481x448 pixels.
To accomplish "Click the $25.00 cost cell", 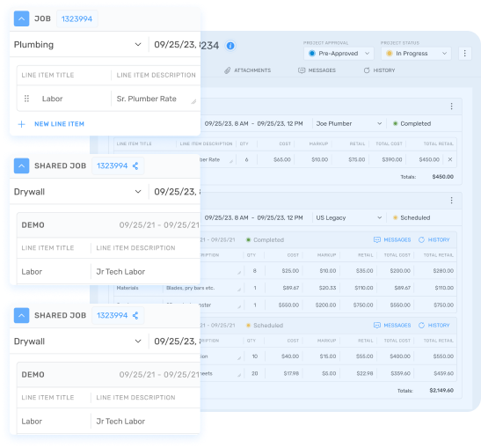I will pyautogui.click(x=290, y=271).
